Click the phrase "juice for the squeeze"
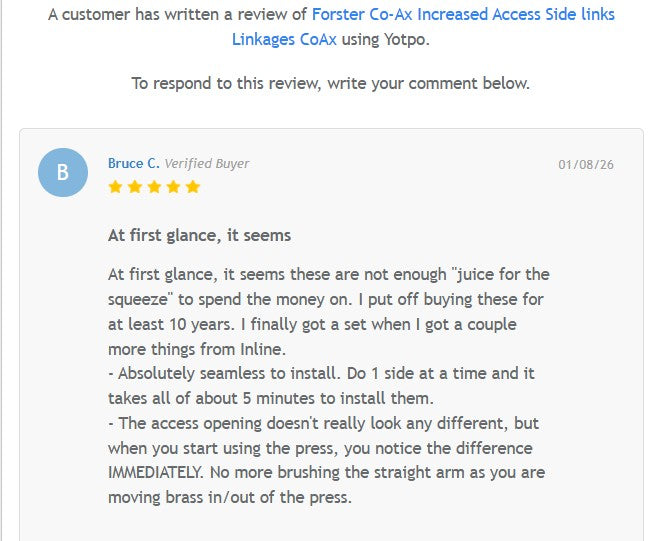 [490, 274]
